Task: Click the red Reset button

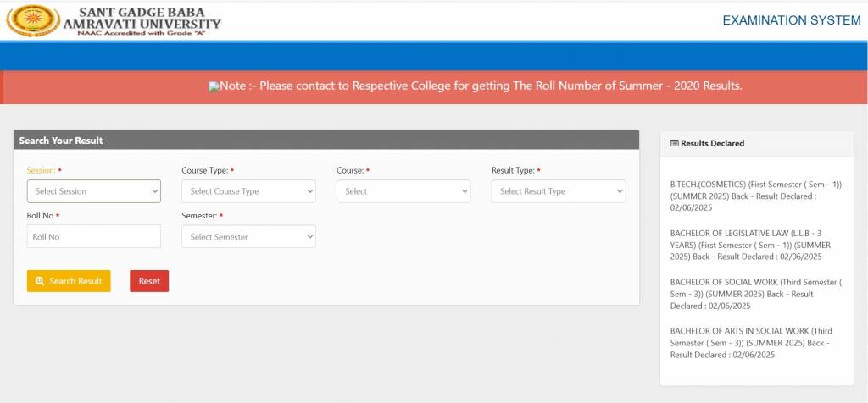Action: pos(149,281)
